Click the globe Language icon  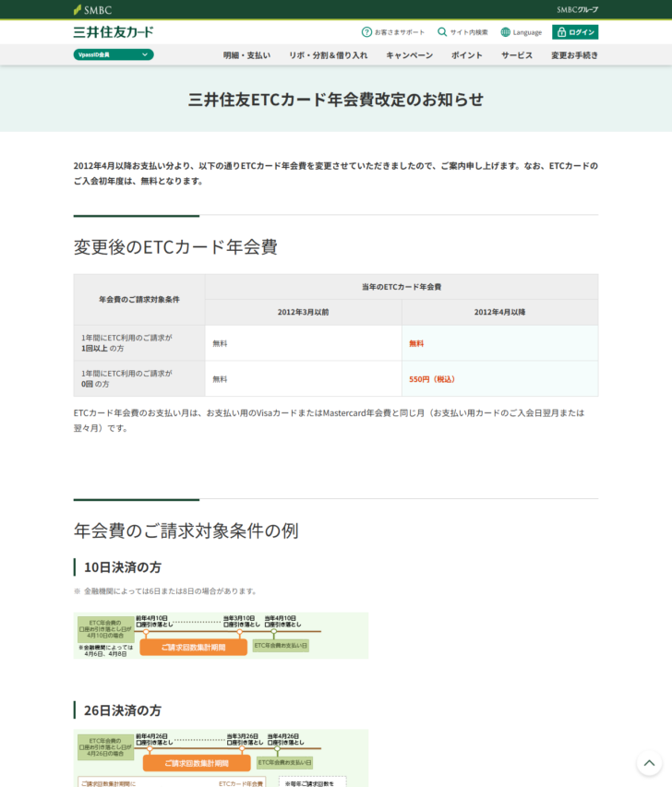pos(505,32)
